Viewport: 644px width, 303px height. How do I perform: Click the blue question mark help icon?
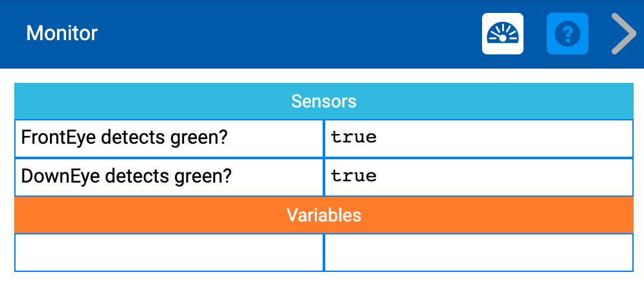coord(568,34)
